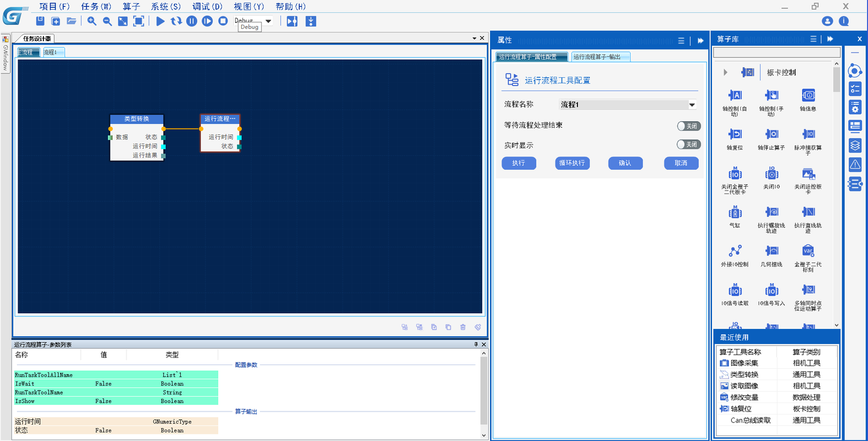Open the 任务设计器 panel dropdown arrow
The width and height of the screenshot is (868, 441).
(x=474, y=38)
